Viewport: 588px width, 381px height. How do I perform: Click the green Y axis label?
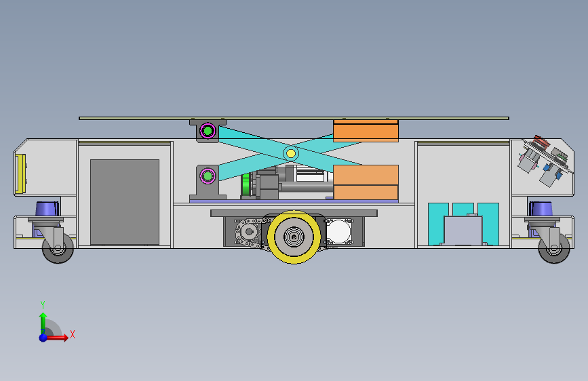click(x=43, y=305)
